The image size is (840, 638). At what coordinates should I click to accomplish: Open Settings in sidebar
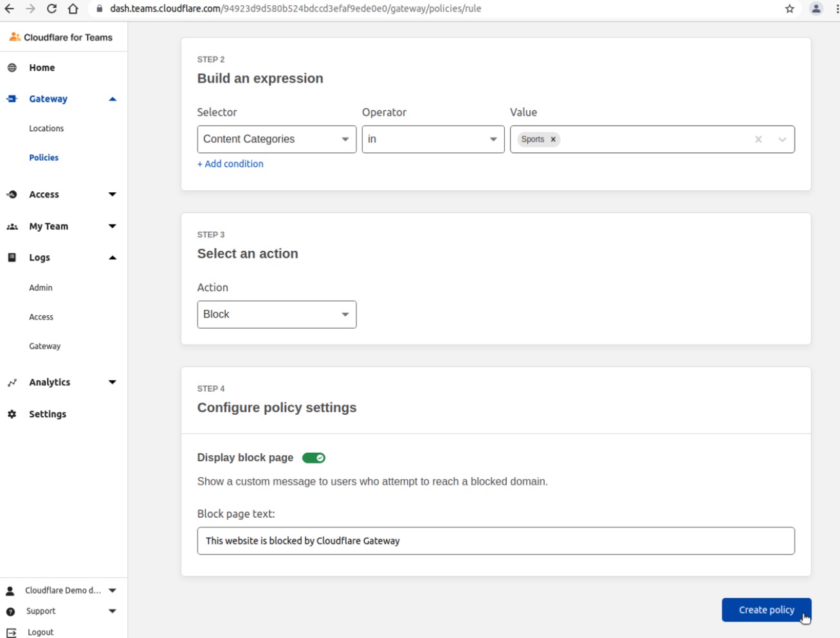click(x=48, y=414)
